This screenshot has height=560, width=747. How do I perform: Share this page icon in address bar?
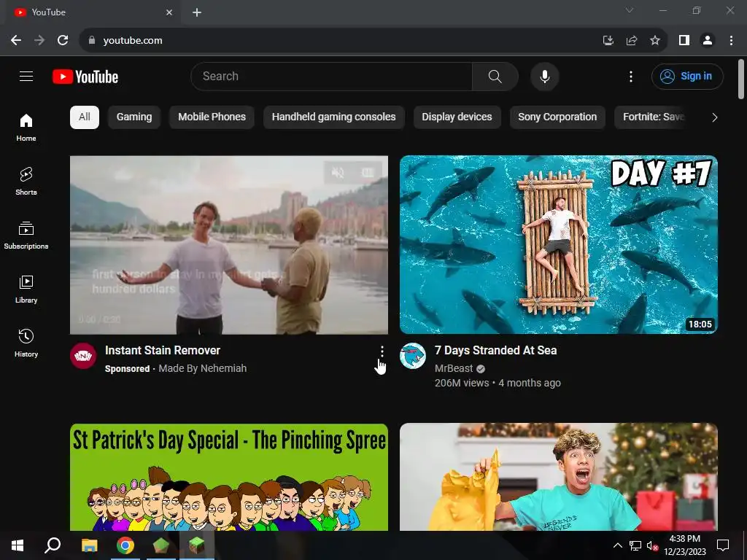632,41
